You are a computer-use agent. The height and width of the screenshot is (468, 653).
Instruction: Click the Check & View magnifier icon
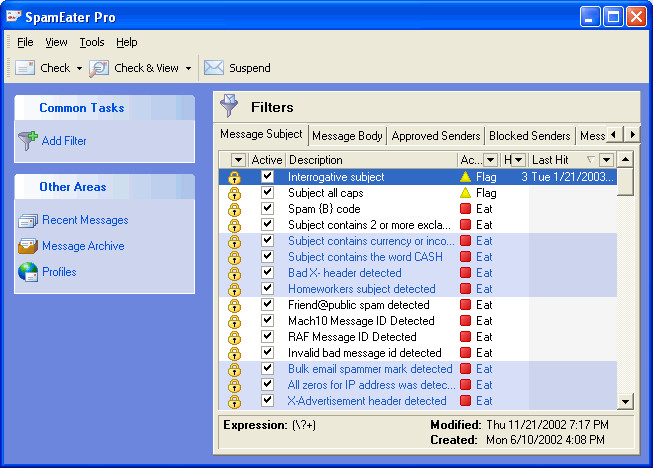click(99, 68)
